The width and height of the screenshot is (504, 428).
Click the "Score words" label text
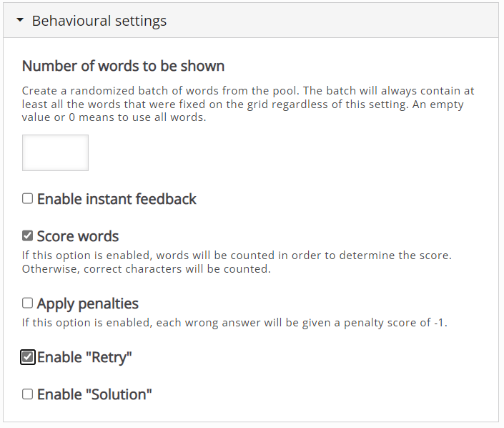pyautogui.click(x=78, y=236)
